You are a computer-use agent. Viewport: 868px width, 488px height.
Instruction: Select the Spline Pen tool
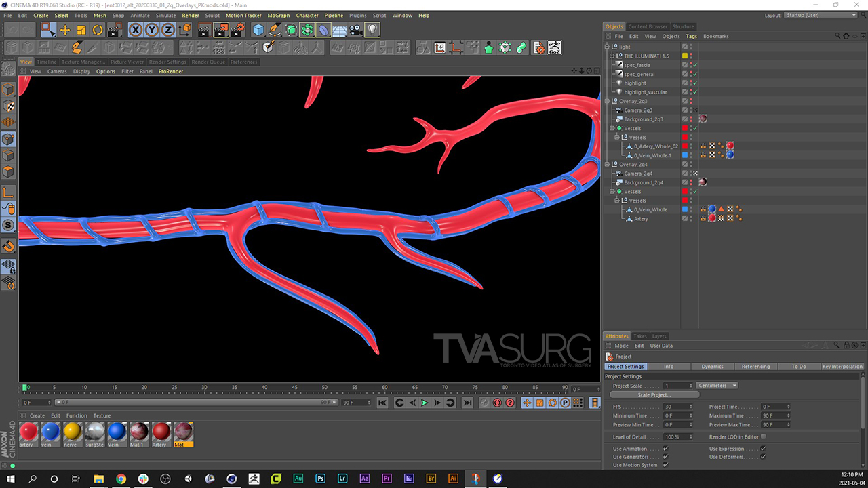[x=275, y=30]
